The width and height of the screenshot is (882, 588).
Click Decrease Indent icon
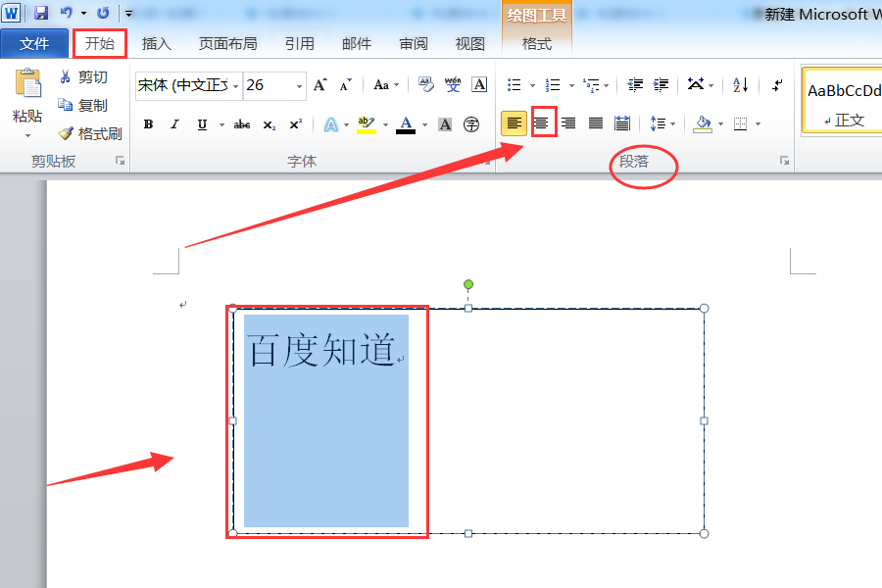pyautogui.click(x=634, y=85)
